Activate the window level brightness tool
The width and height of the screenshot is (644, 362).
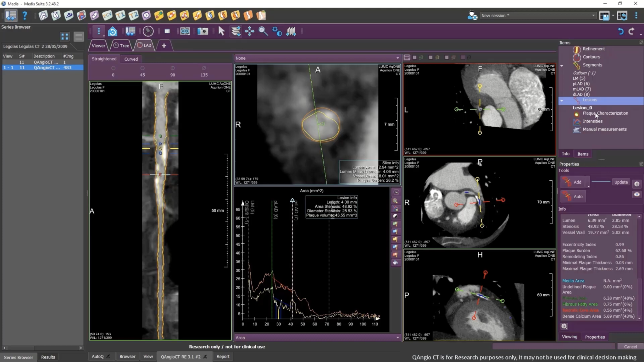(277, 31)
